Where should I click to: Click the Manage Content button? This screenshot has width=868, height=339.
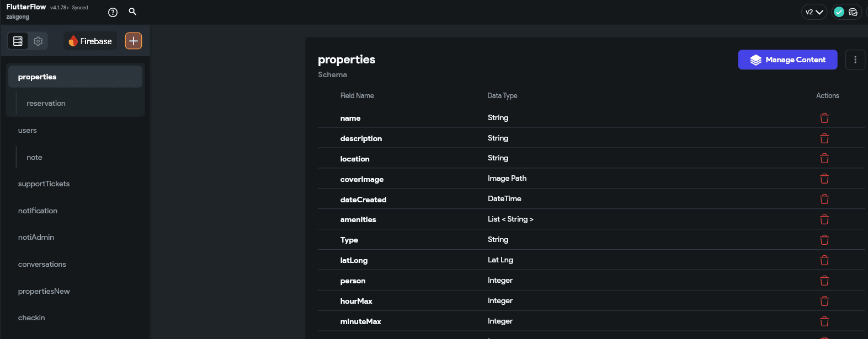(x=787, y=60)
